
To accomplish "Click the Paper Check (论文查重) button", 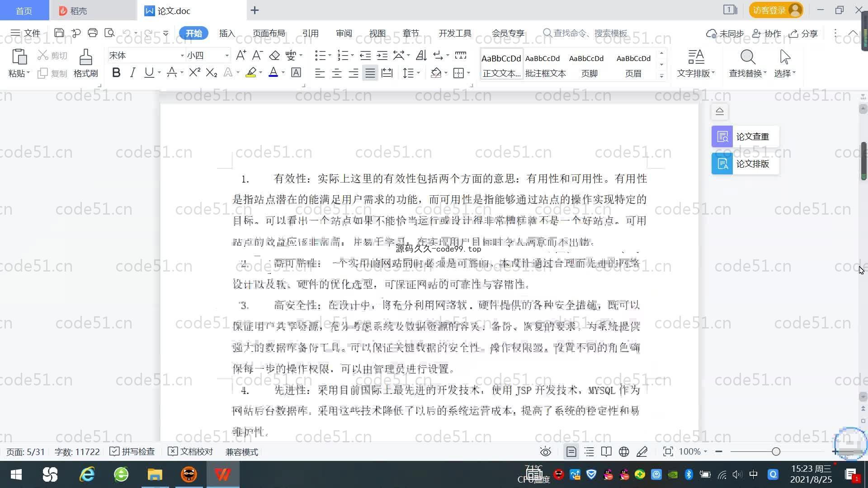I will (x=745, y=136).
